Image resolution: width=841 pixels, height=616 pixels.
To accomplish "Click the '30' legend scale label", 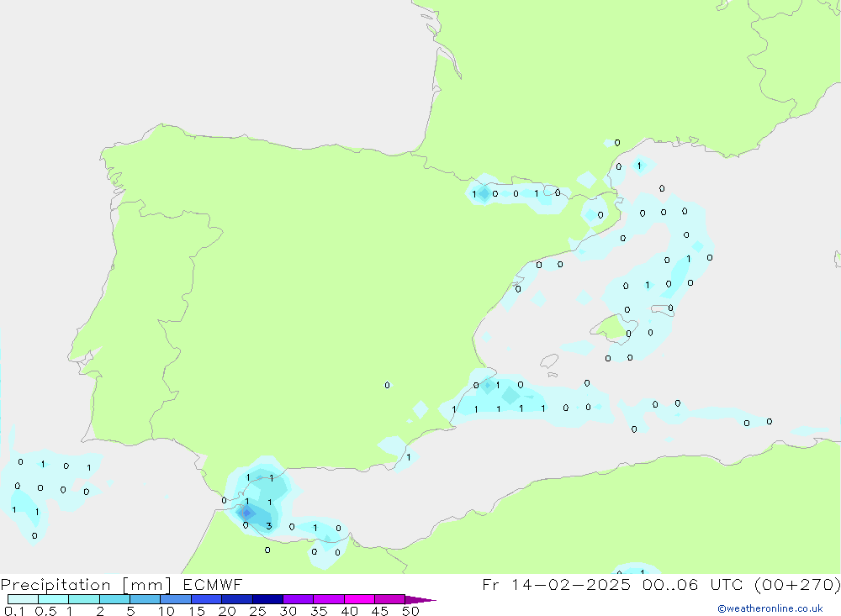I will 288,611.
